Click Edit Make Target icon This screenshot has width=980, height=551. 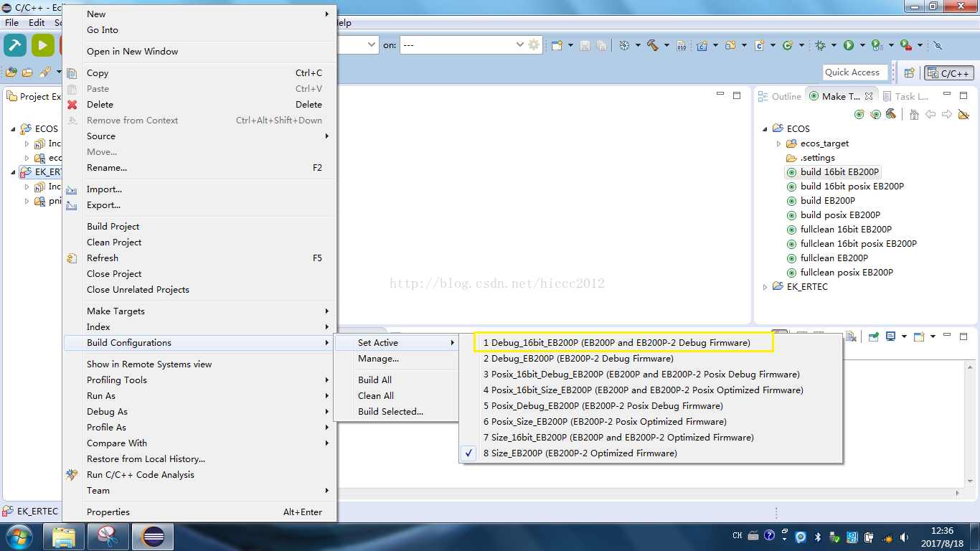pos(875,114)
